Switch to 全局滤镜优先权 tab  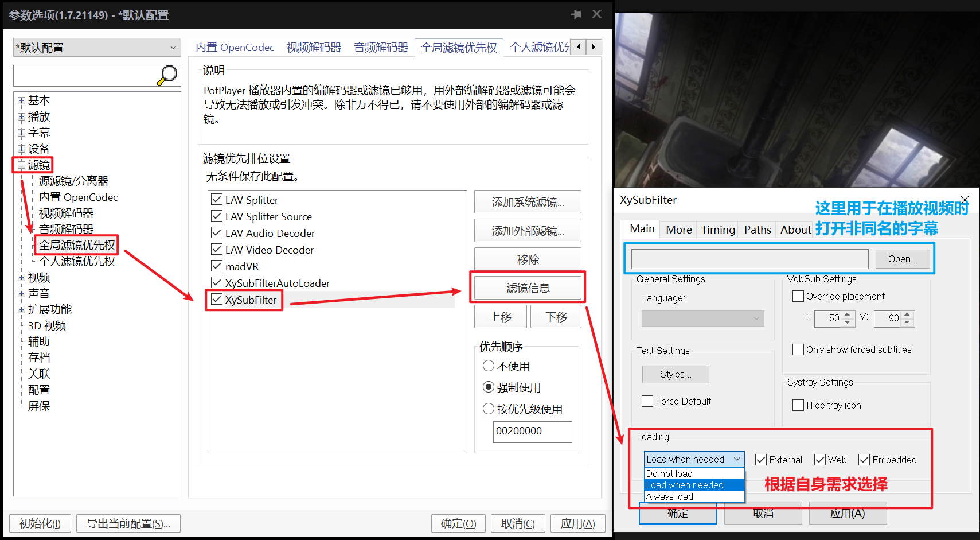[459, 48]
